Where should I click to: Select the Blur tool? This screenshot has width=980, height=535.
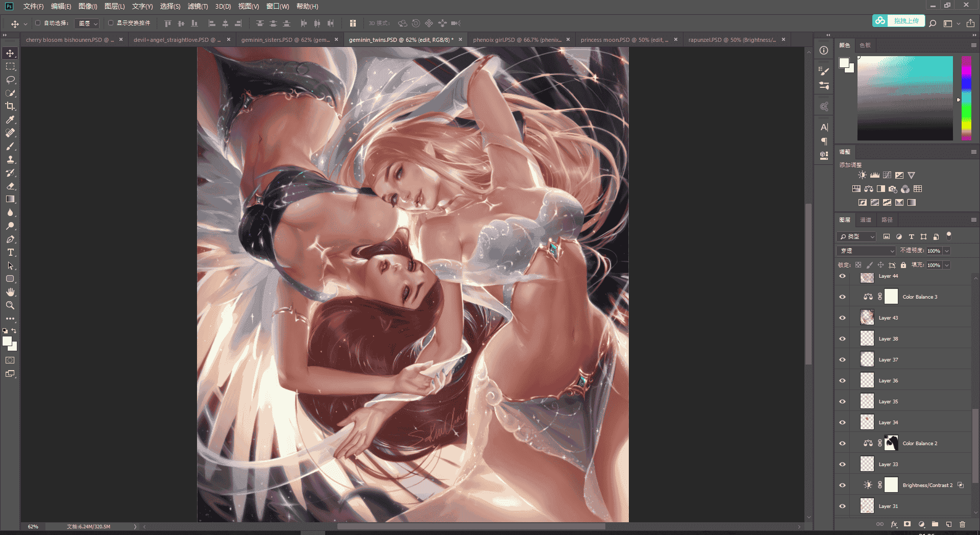pos(10,212)
